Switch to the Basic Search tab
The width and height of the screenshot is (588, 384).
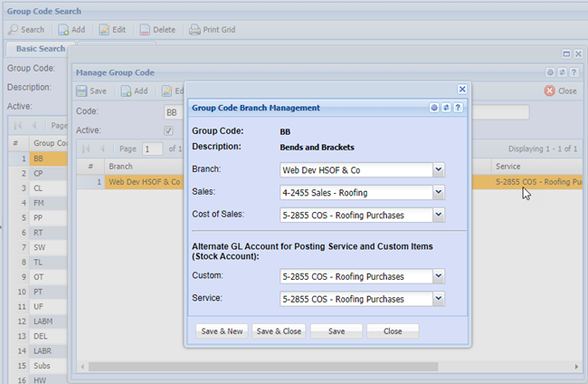(39, 49)
